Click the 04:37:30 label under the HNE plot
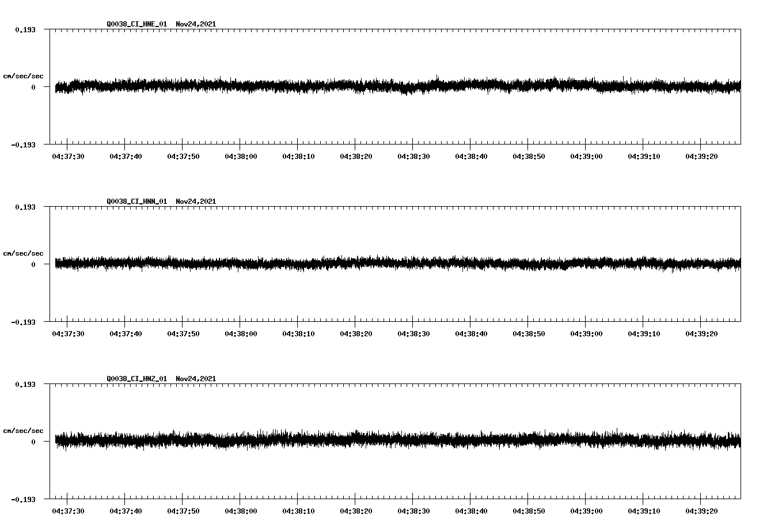This screenshot has width=782, height=532. pos(68,157)
